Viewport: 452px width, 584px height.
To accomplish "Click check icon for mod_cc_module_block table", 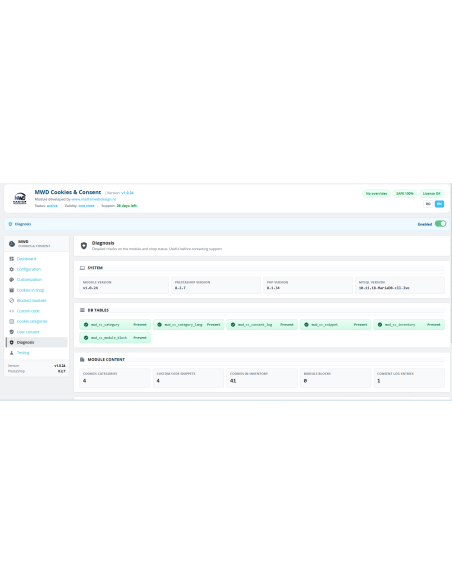I will coord(86,337).
